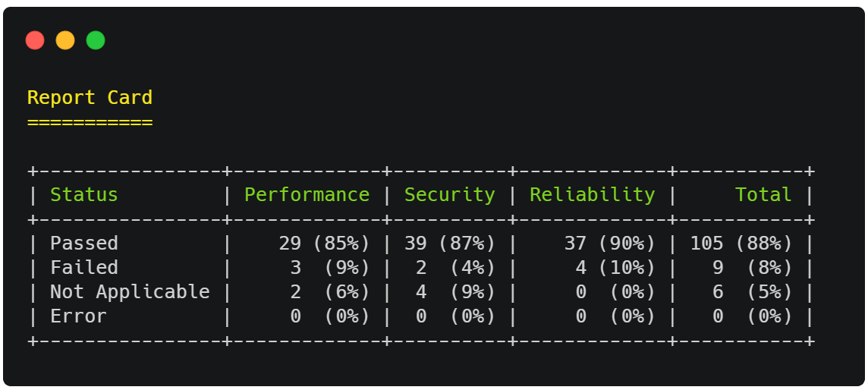Click the red close window dot
The image size is (868, 390).
click(x=35, y=40)
